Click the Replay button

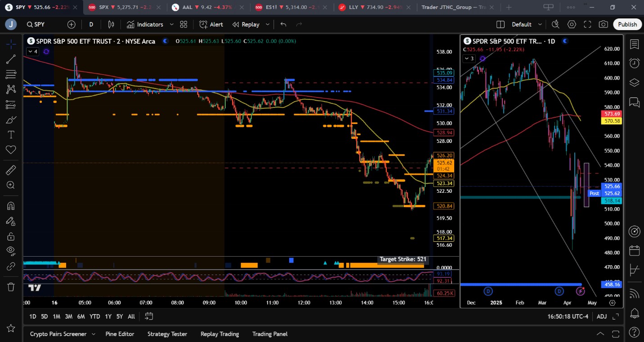(x=246, y=24)
